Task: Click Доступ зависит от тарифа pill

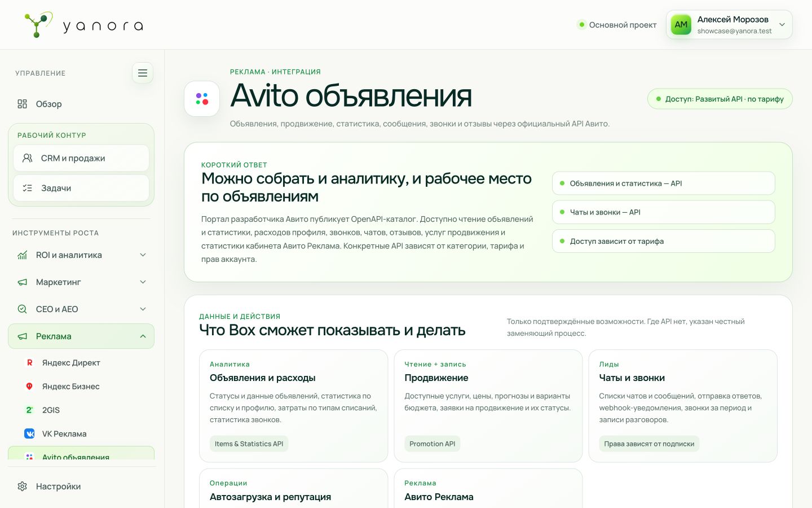Action: (x=664, y=241)
